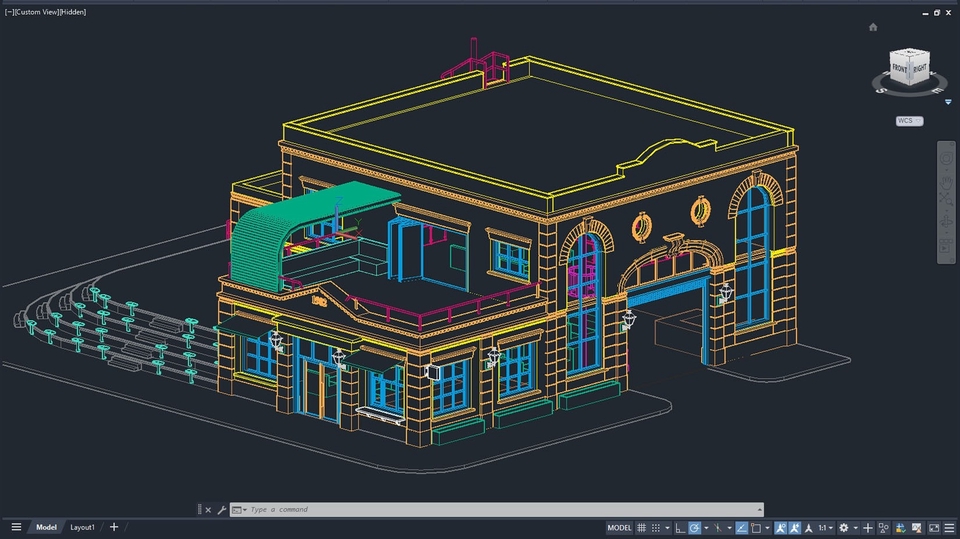Toggle Polar Tracking in status bar

(x=694, y=527)
